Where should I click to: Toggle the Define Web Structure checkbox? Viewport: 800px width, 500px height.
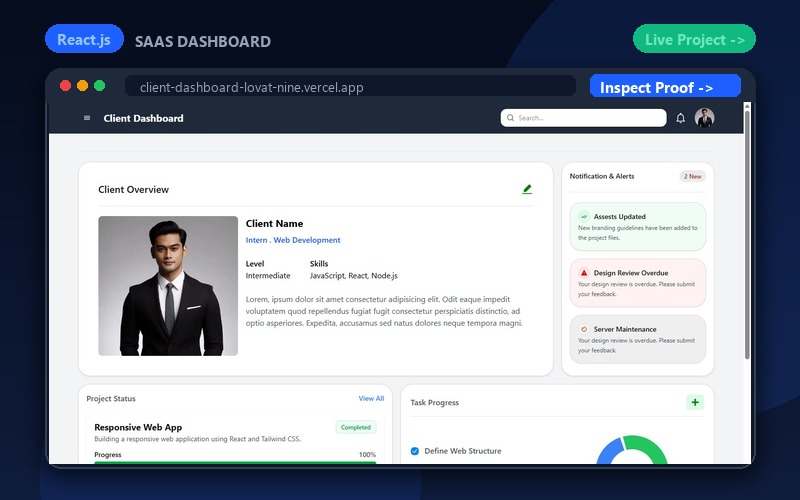[x=415, y=451]
